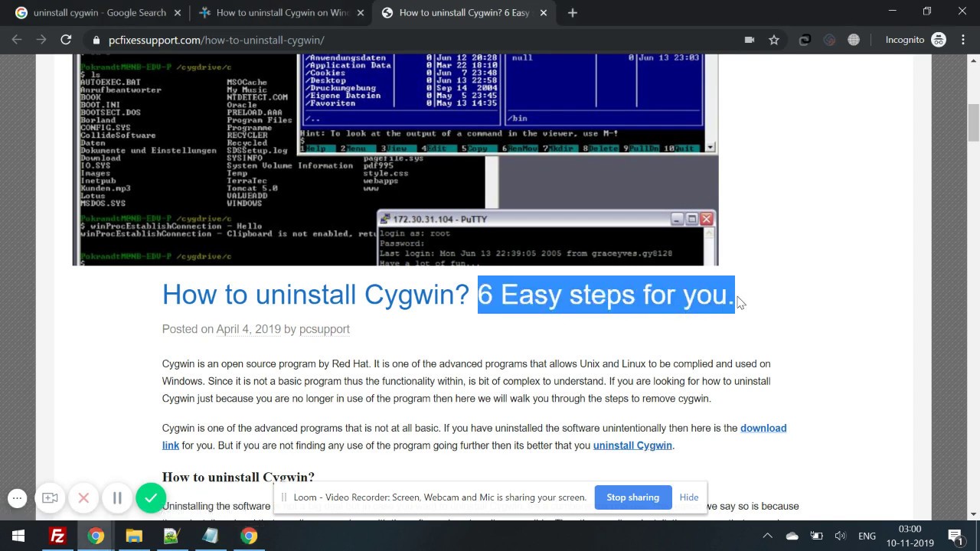Open Chrome's three-dot menu
This screenshot has height=551, width=980.
(x=963, y=40)
